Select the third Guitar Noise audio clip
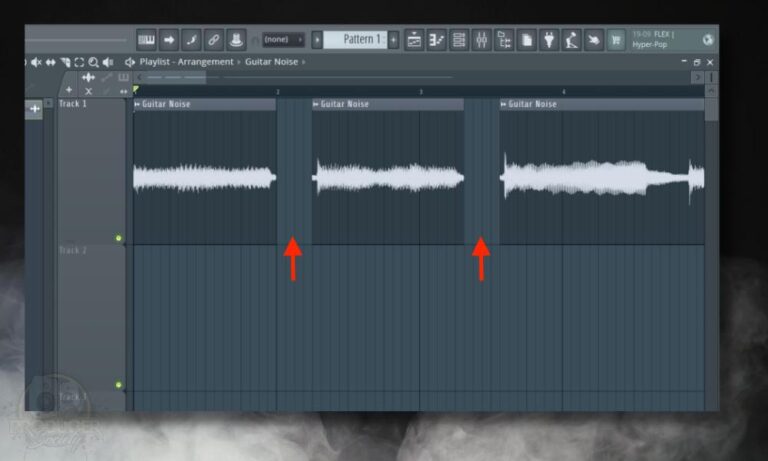768x461 pixels. (602, 171)
